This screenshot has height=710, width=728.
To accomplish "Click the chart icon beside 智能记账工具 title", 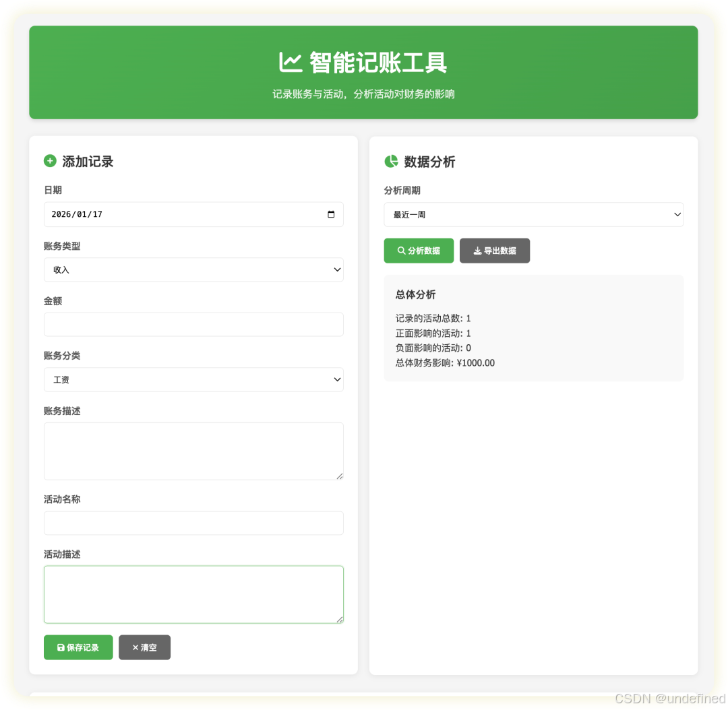I will pos(290,62).
